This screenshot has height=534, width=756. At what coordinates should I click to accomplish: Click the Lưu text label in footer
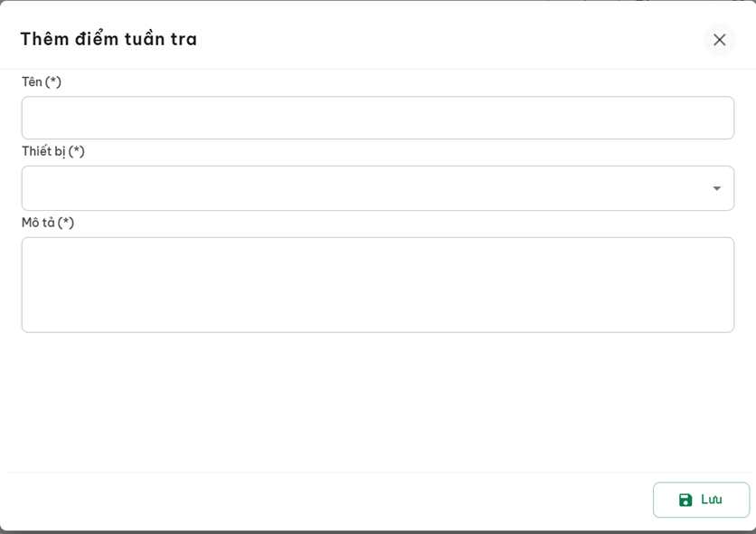coord(712,500)
